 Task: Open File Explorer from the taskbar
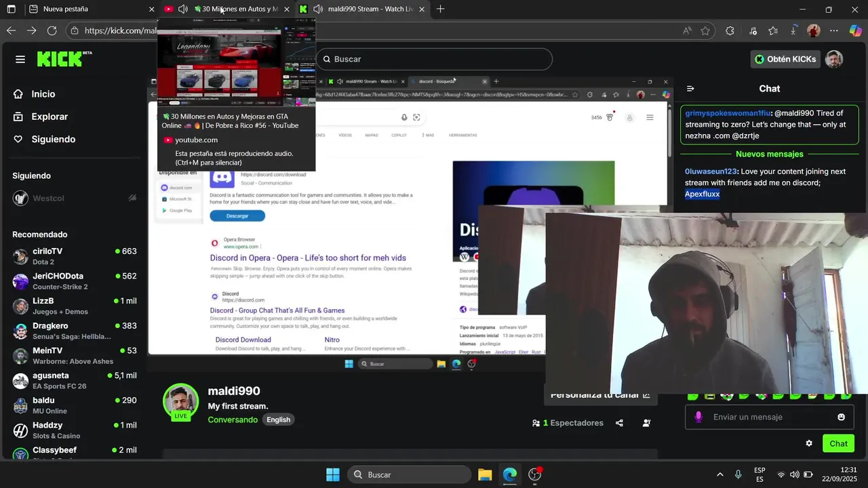pos(485,474)
